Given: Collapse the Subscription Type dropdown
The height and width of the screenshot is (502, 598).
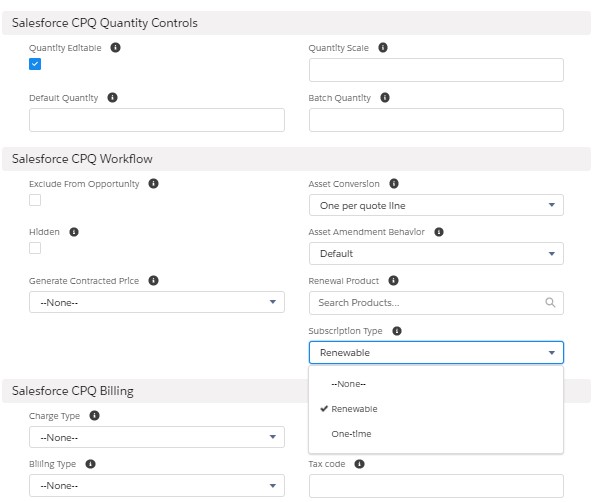Looking at the screenshot, I should click(x=436, y=352).
